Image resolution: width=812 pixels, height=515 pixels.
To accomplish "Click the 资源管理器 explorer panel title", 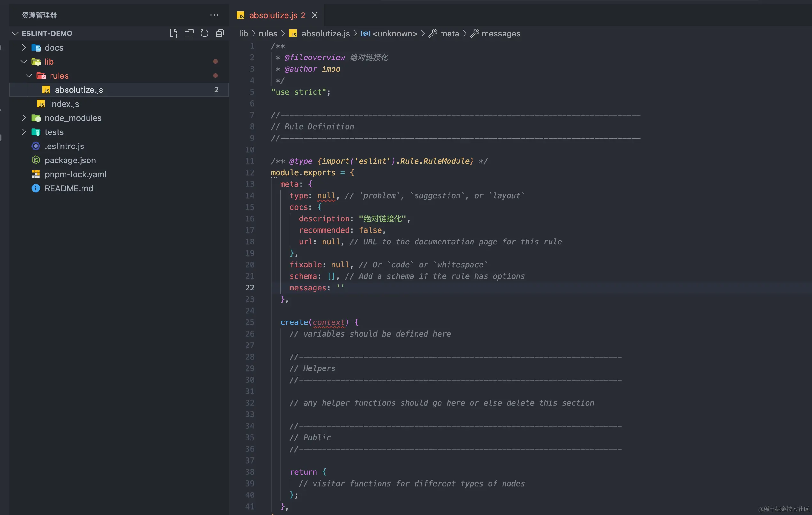I will (39, 15).
